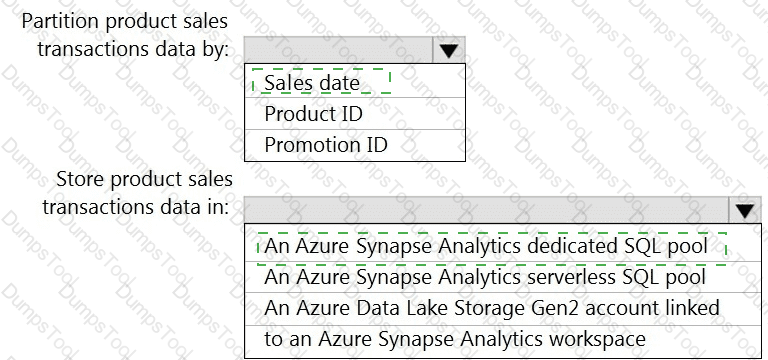768x360 pixels.
Task: Open the partition-by dropdown arrow
Action: pos(449,50)
